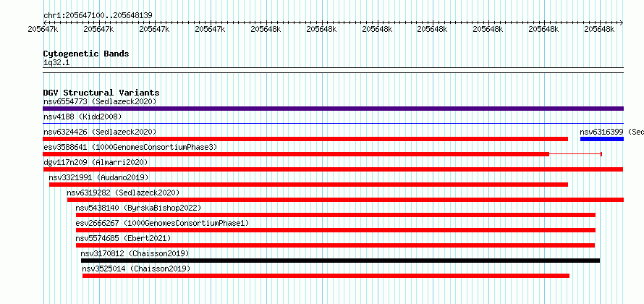Open the nsv4188 (Kidd2008) label
The width and height of the screenshot is (644, 304).
[x=82, y=117]
